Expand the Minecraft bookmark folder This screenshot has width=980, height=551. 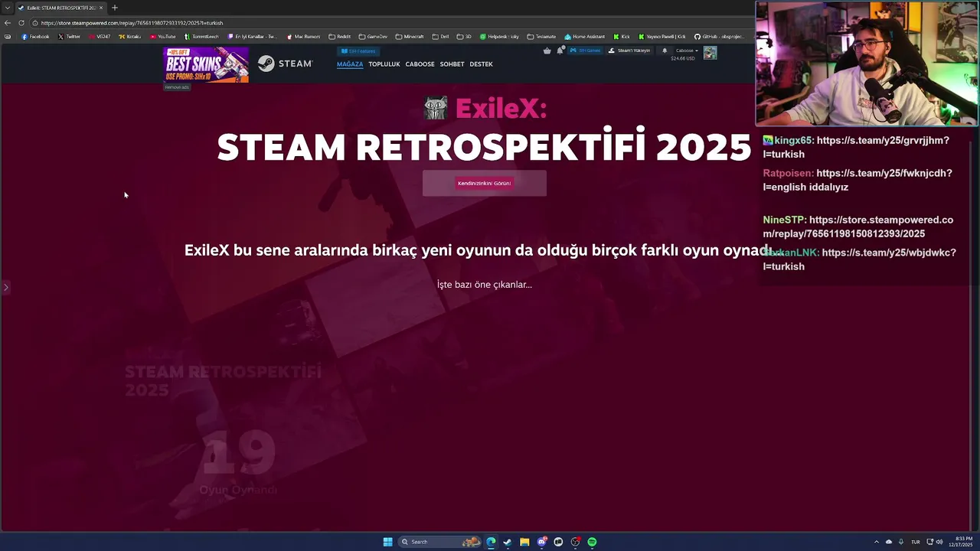410,37
